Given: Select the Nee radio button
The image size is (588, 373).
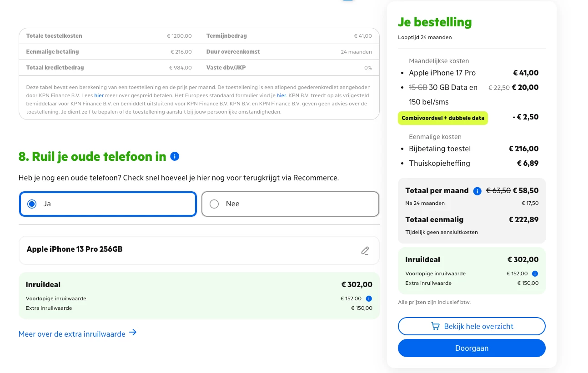Looking at the screenshot, I should point(214,204).
